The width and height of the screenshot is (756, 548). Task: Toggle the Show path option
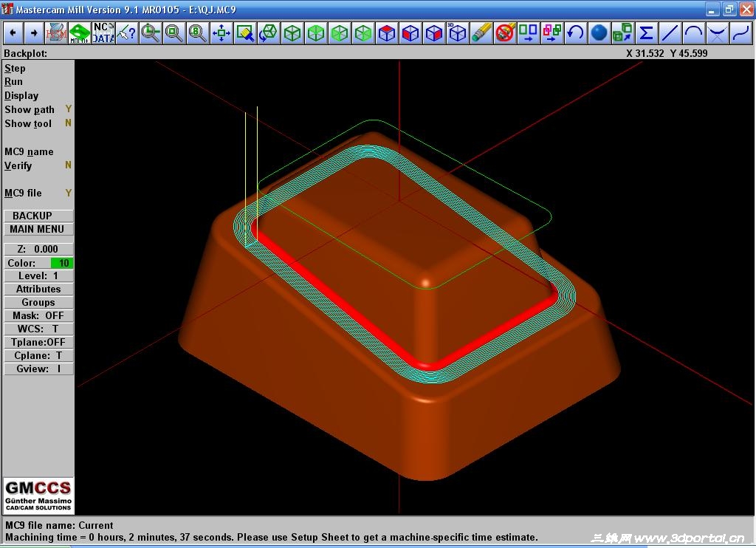(38, 109)
